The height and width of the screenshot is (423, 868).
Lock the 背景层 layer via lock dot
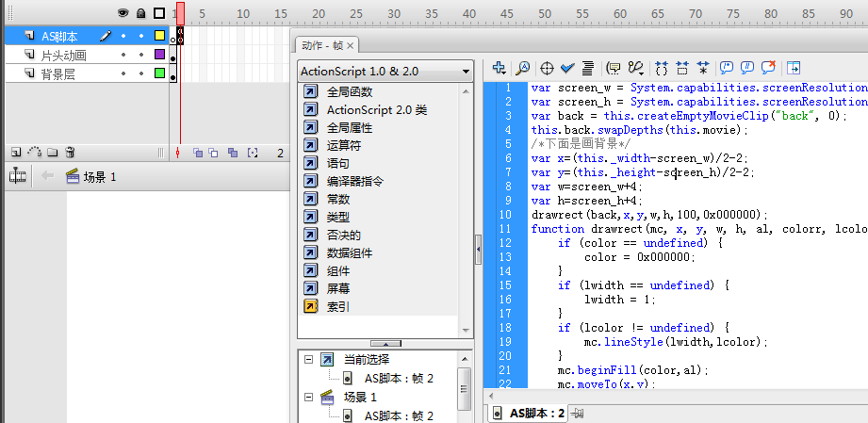tap(141, 73)
